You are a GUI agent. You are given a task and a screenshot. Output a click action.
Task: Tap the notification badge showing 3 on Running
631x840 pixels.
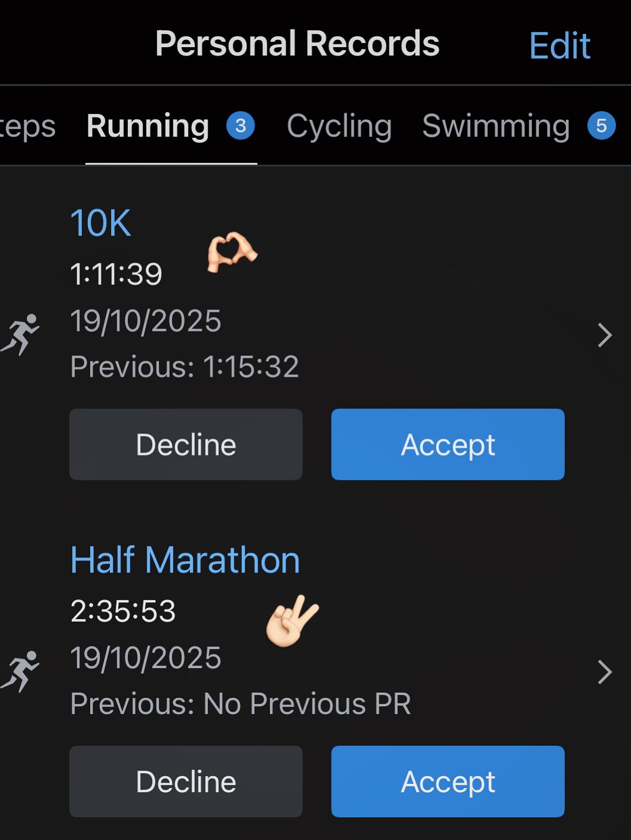pyautogui.click(x=240, y=126)
